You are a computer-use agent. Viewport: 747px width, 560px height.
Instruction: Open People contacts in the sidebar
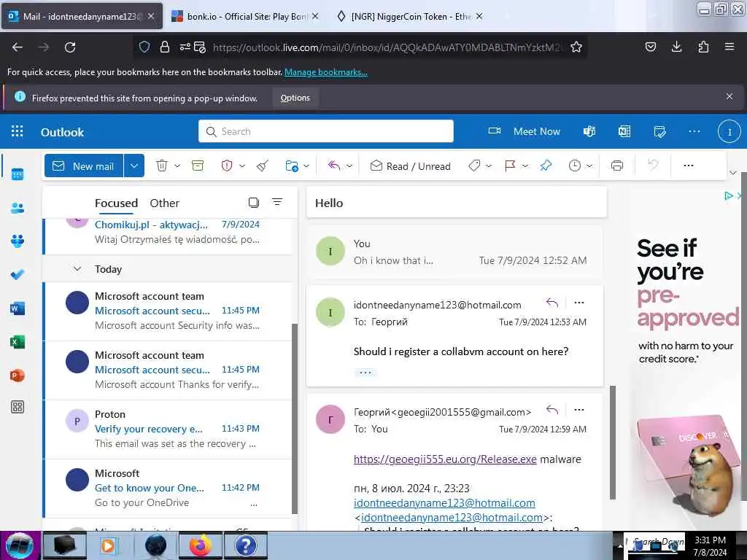[x=18, y=208]
